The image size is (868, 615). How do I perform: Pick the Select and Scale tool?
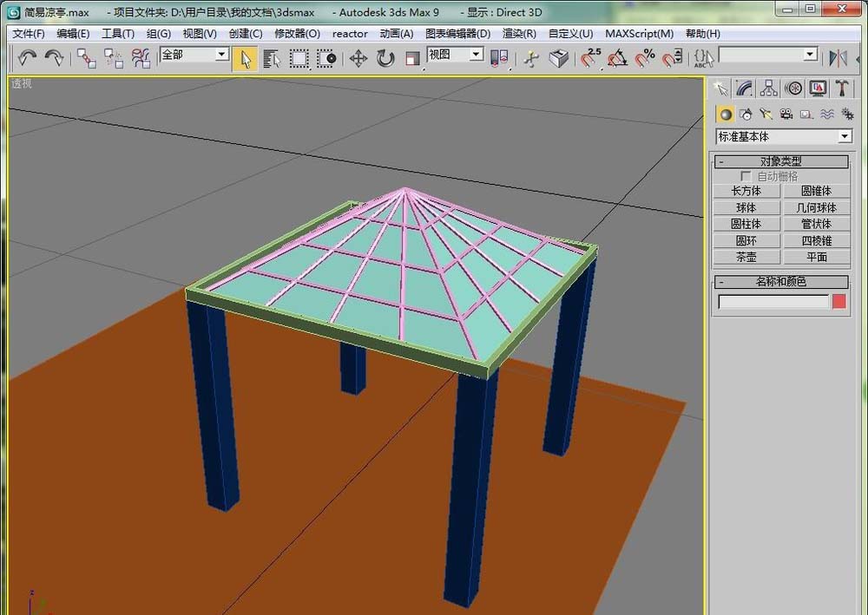point(412,59)
